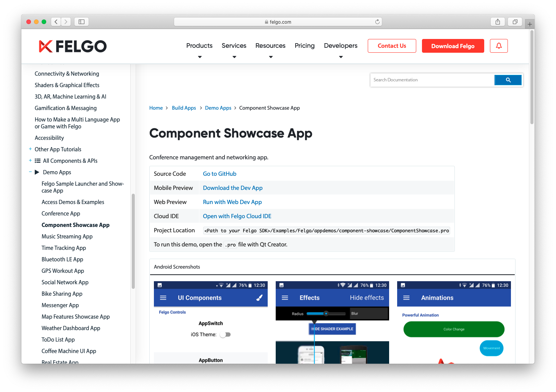The width and height of the screenshot is (556, 392).
Task: Click the Safari share icon
Action: [498, 22]
